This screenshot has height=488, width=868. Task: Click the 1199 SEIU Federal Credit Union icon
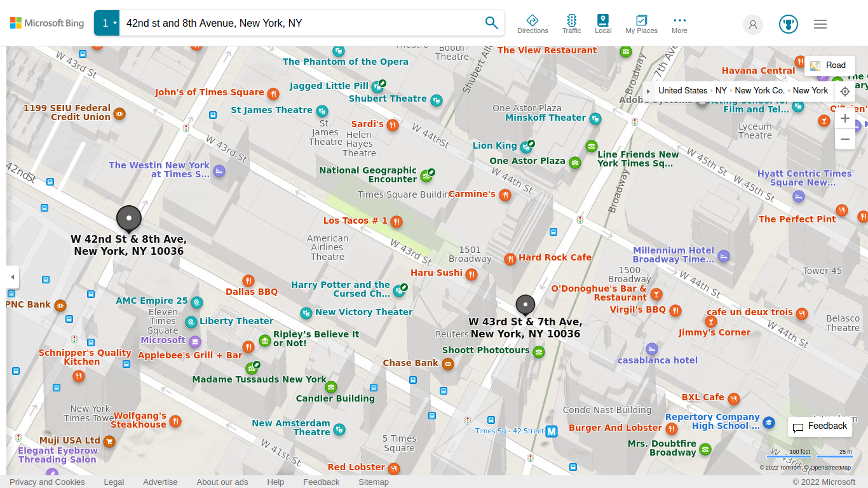click(x=119, y=114)
